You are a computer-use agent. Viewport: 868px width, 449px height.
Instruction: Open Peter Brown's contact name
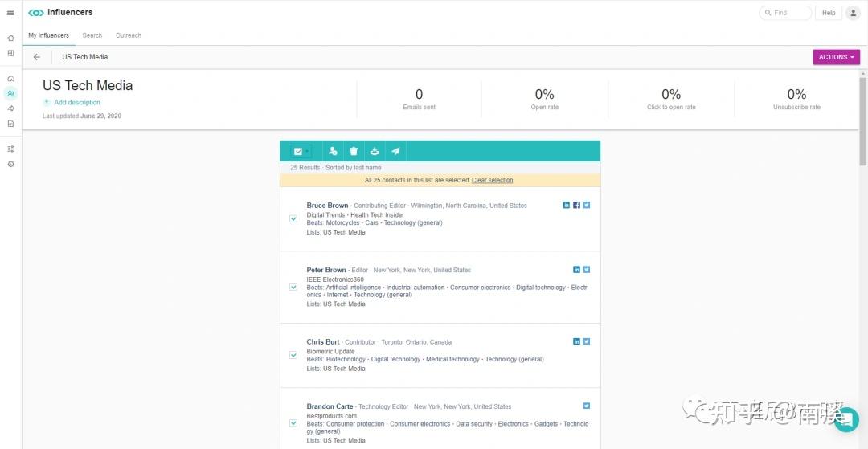[x=326, y=270]
